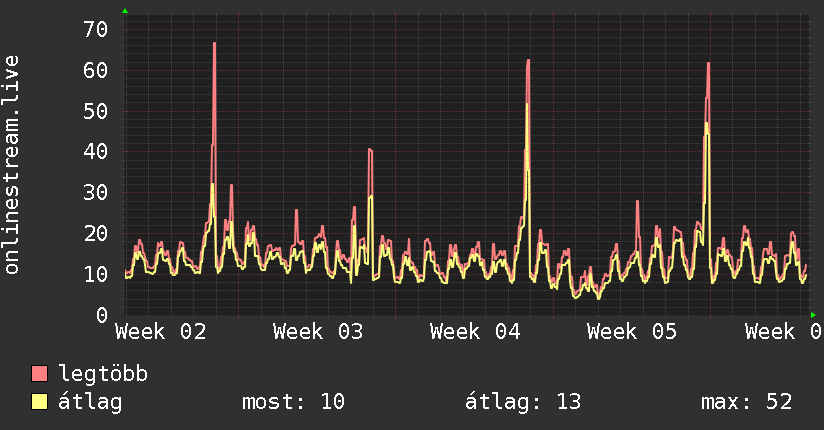This screenshot has width=824, height=430.
Task: Click the 0 y-axis value
Action: (102, 315)
